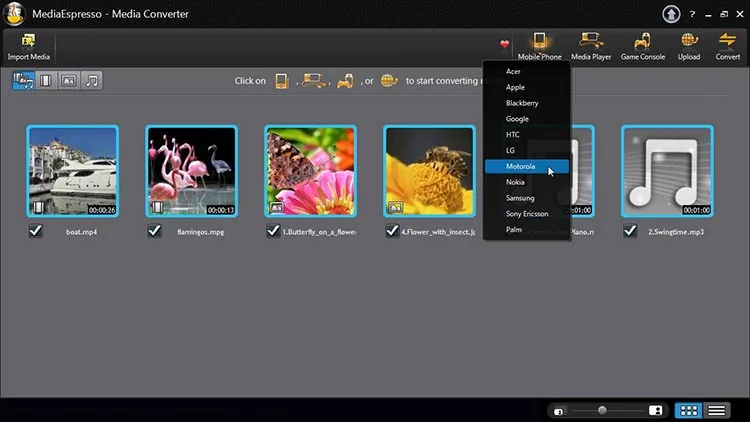Click the red heart favorites icon
The height and width of the screenshot is (422, 750).
[x=505, y=44]
